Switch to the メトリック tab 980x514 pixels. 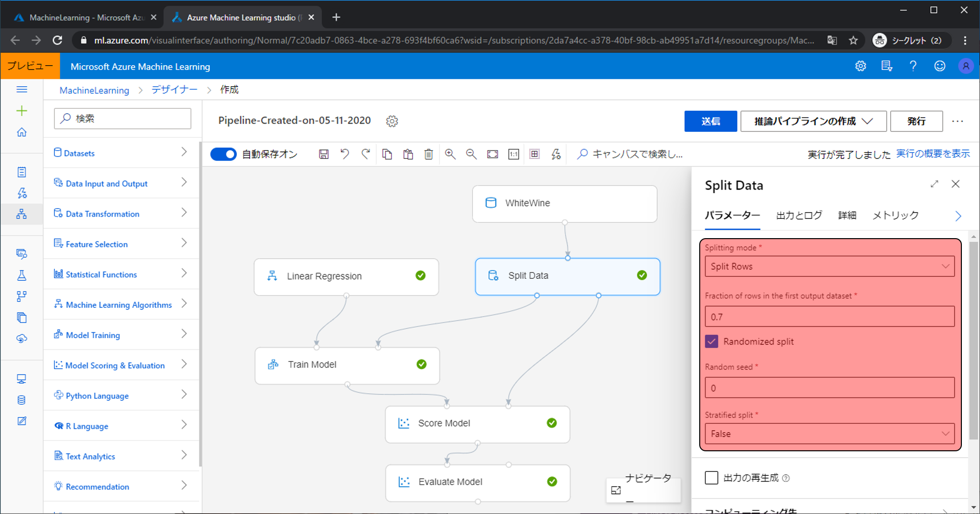(x=895, y=215)
